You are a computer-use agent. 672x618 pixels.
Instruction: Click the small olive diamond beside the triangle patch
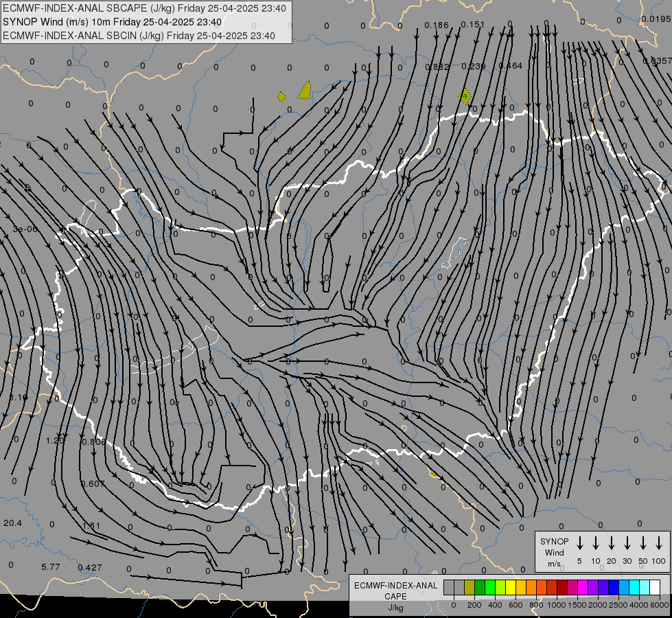[281, 97]
